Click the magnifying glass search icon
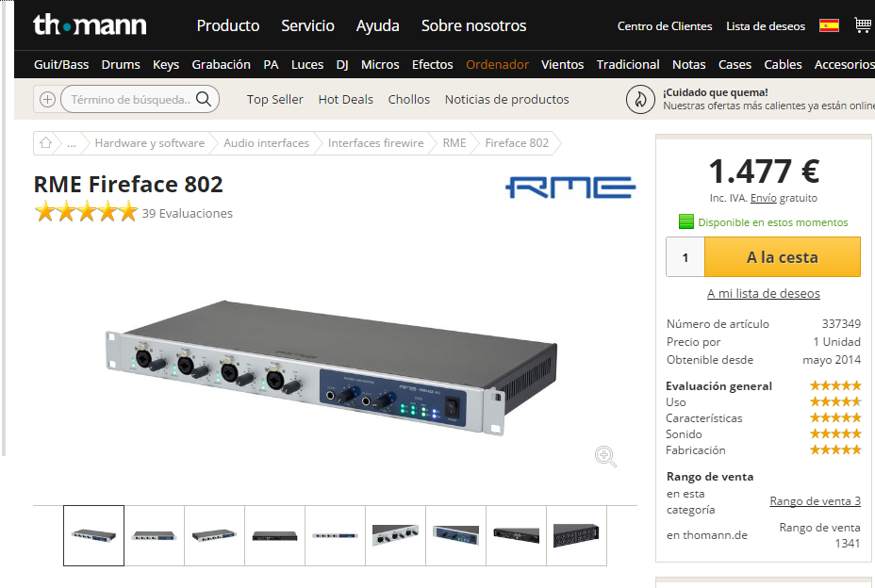The image size is (875, 588). [204, 99]
